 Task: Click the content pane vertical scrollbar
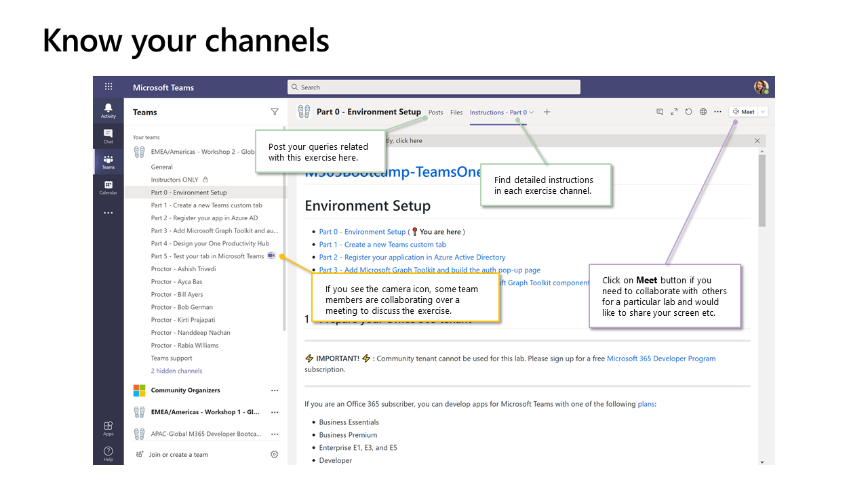tap(762, 190)
